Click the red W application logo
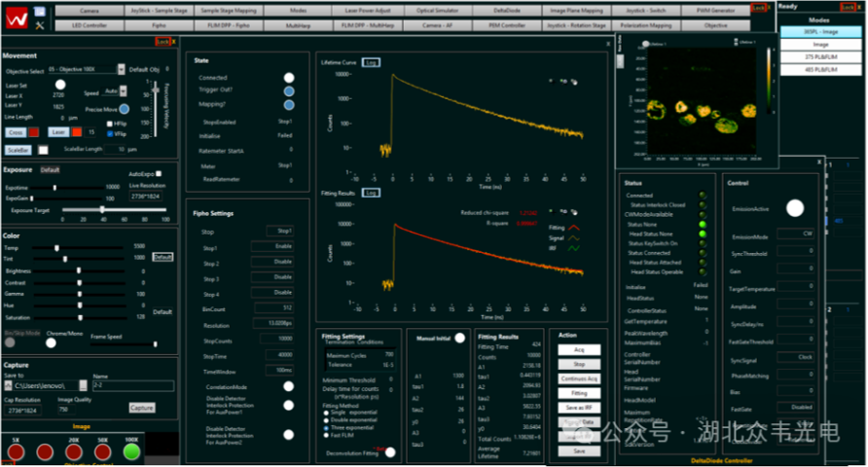 pos(17,18)
